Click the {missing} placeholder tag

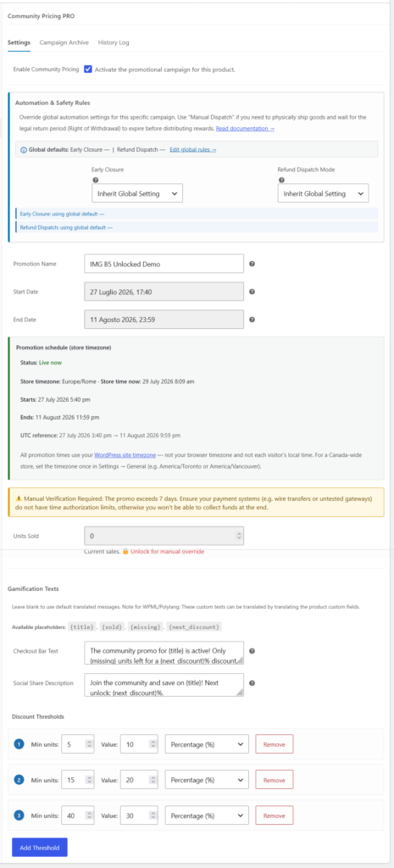click(146, 627)
